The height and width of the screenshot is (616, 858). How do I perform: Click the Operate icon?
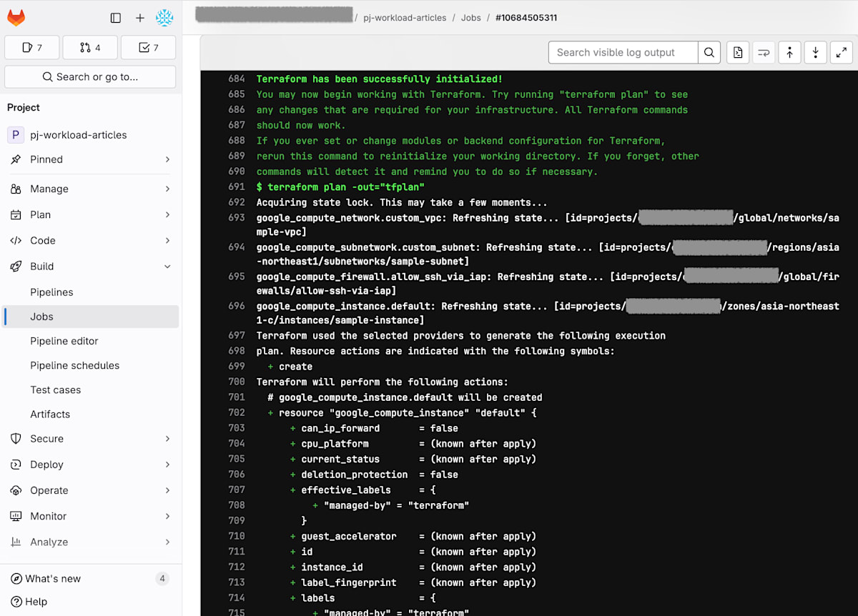[16, 490]
